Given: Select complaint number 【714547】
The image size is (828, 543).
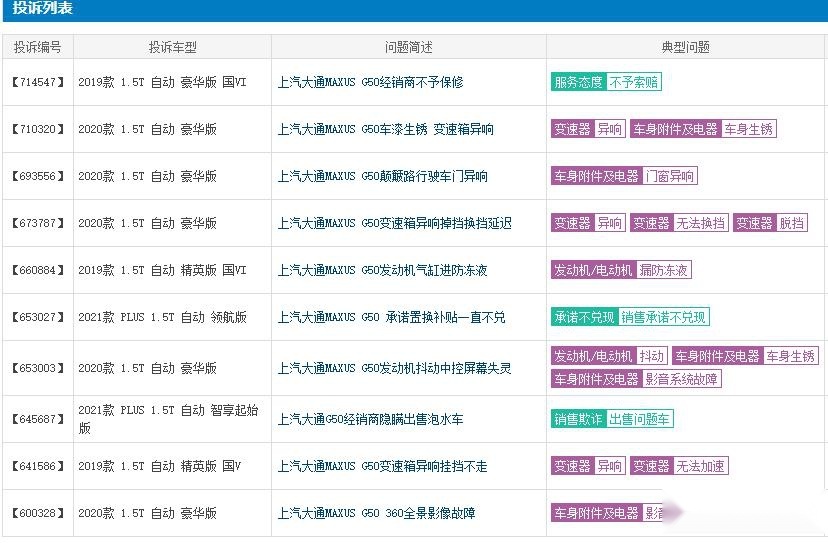Looking at the screenshot, I should pyautogui.click(x=37, y=82).
